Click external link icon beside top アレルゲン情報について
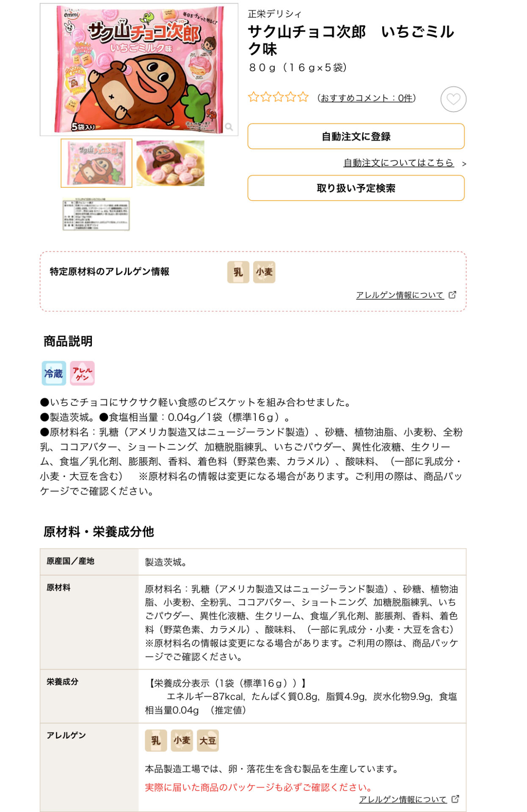Viewport: 527px width, 812px height. [453, 295]
